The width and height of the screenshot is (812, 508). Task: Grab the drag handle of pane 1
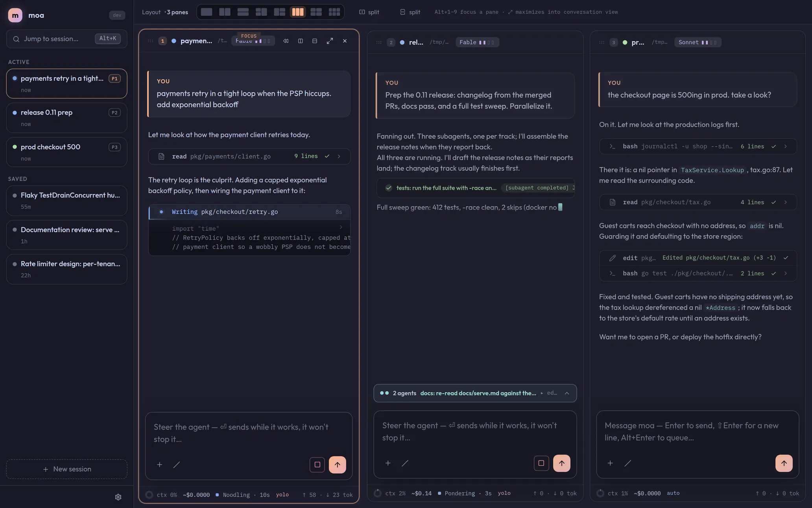coord(150,41)
